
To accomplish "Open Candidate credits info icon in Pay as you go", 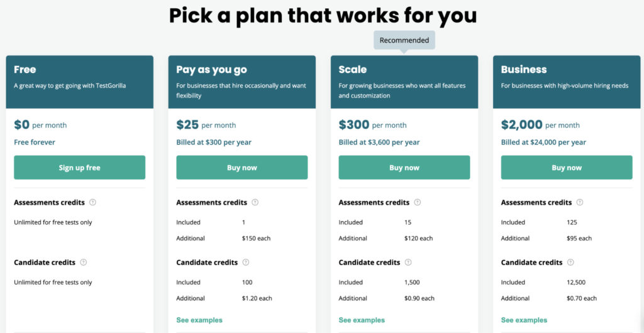I will 246,262.
